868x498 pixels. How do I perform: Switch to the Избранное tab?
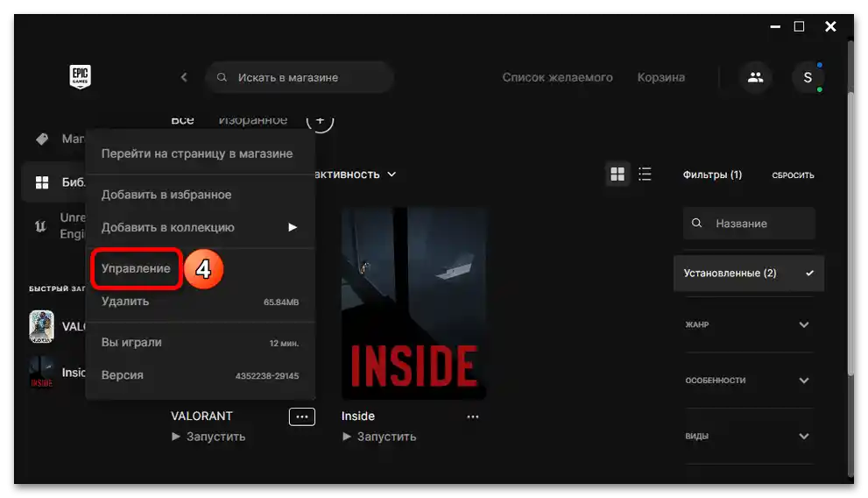pos(253,120)
